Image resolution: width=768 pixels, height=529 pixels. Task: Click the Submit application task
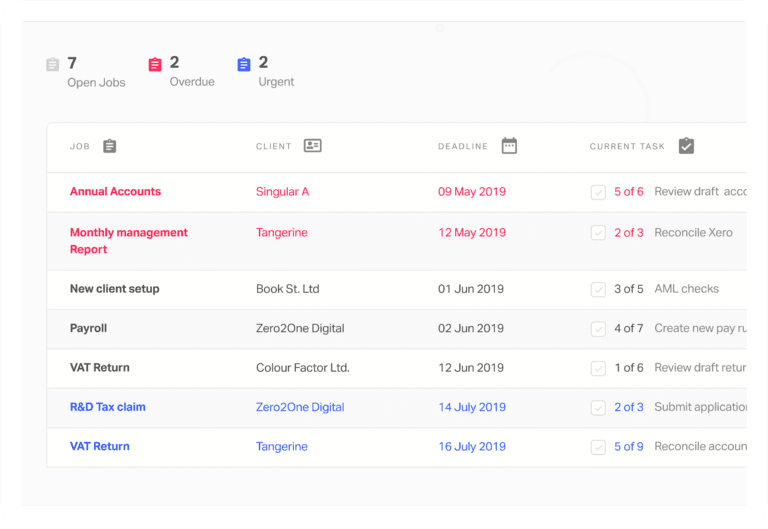tap(700, 407)
